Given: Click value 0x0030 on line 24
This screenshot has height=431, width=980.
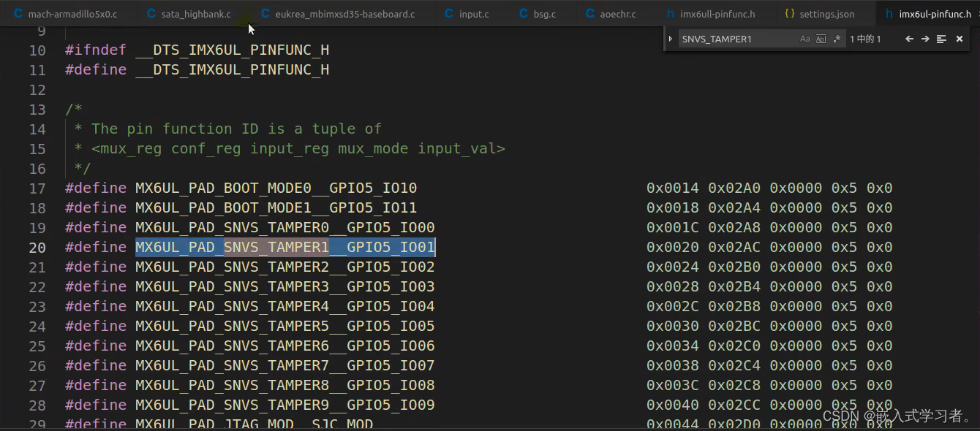Looking at the screenshot, I should coord(673,326).
